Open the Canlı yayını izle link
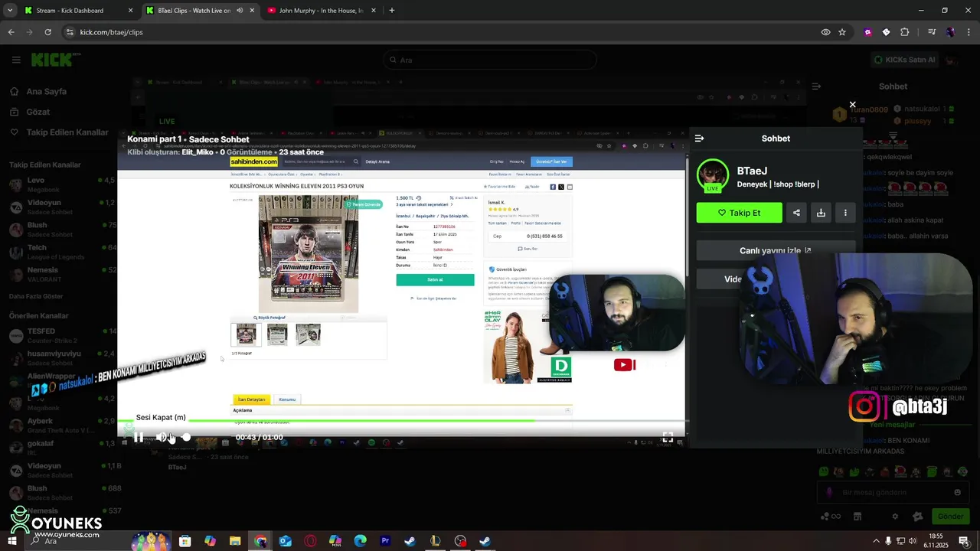The width and height of the screenshot is (980, 551). [x=775, y=250]
